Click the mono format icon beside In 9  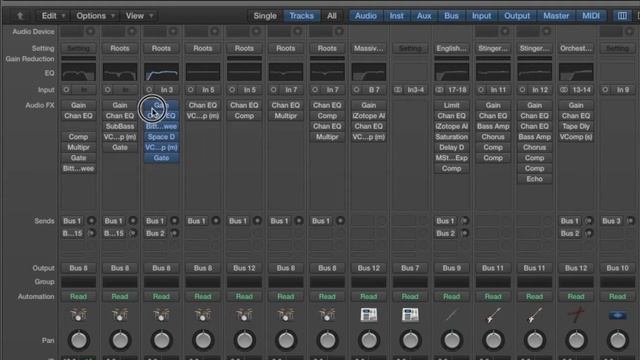[605, 90]
